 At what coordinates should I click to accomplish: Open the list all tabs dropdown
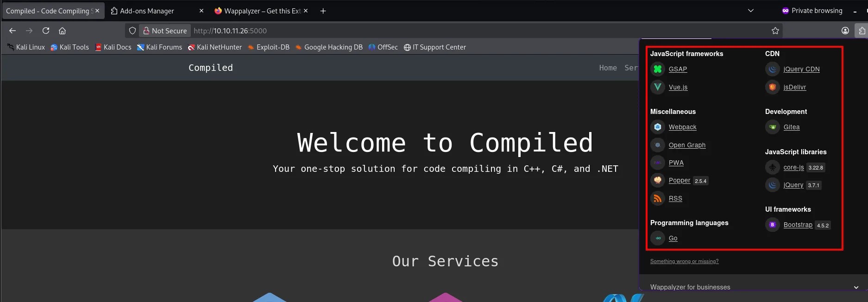(x=751, y=11)
